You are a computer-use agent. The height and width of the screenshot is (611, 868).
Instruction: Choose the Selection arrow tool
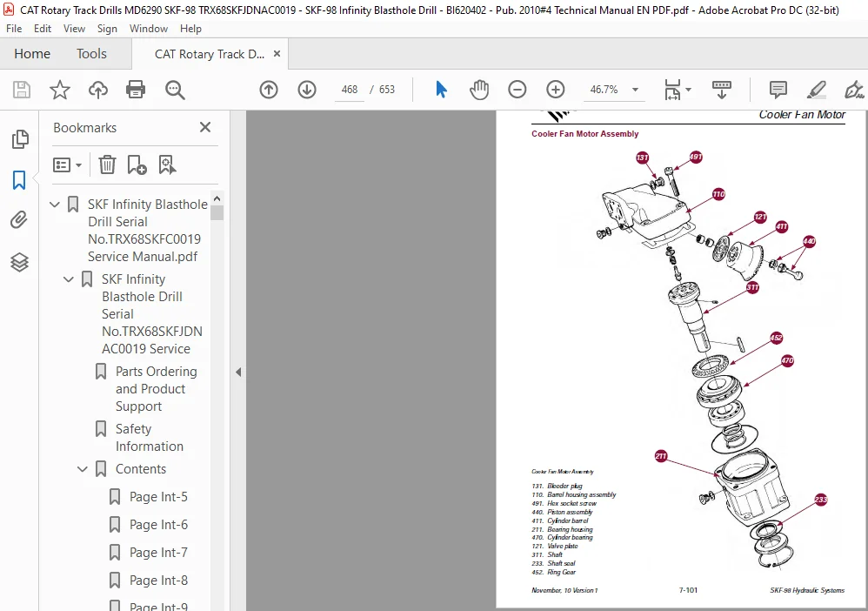point(441,89)
